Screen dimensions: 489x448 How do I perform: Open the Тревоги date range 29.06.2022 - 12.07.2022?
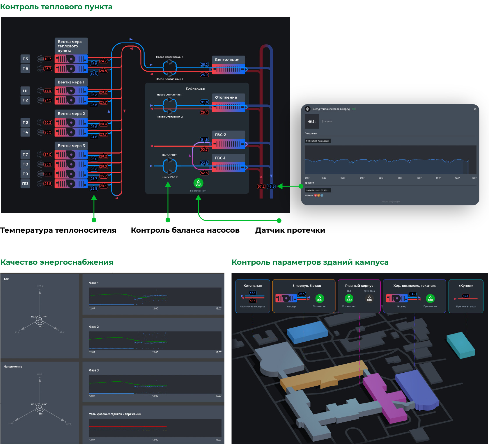[317, 191]
